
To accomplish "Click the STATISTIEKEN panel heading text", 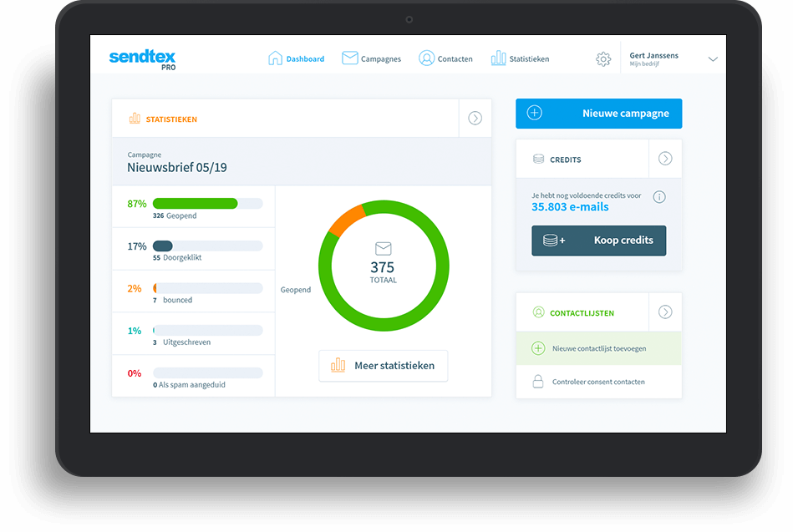I will pyautogui.click(x=171, y=119).
